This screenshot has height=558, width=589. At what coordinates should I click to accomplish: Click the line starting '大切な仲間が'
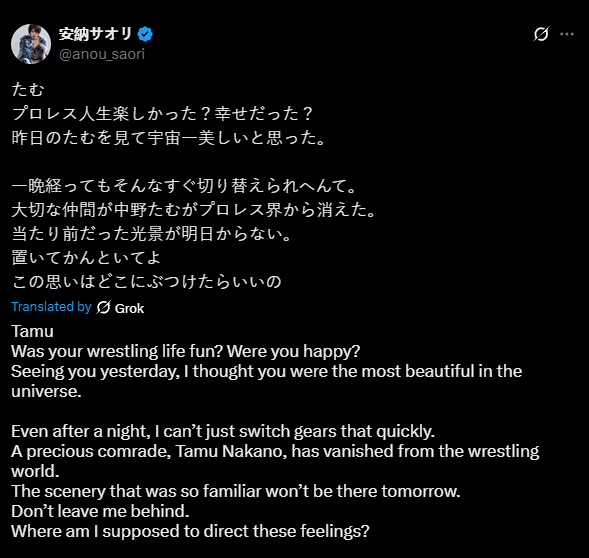coord(193,210)
